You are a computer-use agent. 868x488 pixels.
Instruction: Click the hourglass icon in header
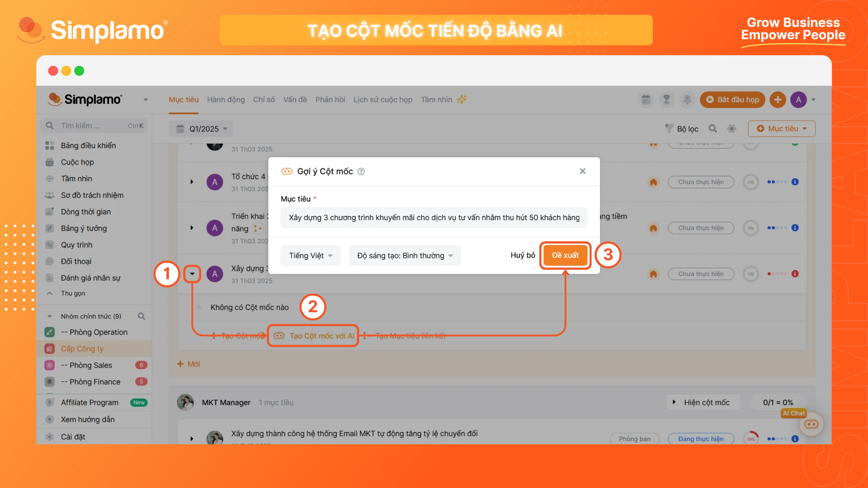coord(666,100)
